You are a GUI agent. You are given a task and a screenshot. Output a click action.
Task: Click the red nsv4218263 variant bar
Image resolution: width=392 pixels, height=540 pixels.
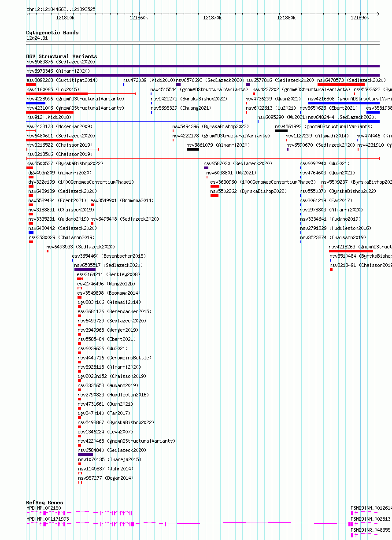point(351,251)
